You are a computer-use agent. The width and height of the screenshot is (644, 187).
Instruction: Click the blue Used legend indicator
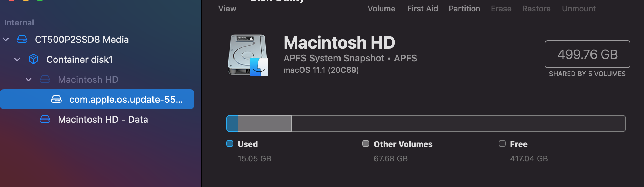(x=230, y=144)
